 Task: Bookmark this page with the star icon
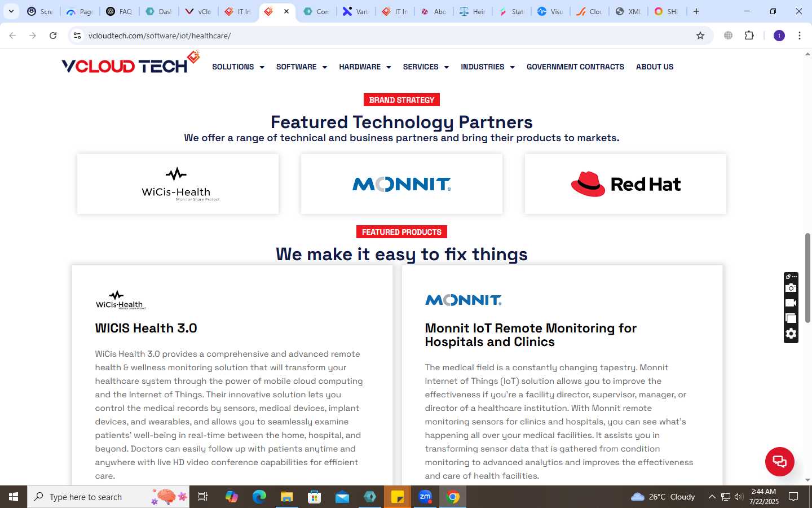click(x=700, y=36)
